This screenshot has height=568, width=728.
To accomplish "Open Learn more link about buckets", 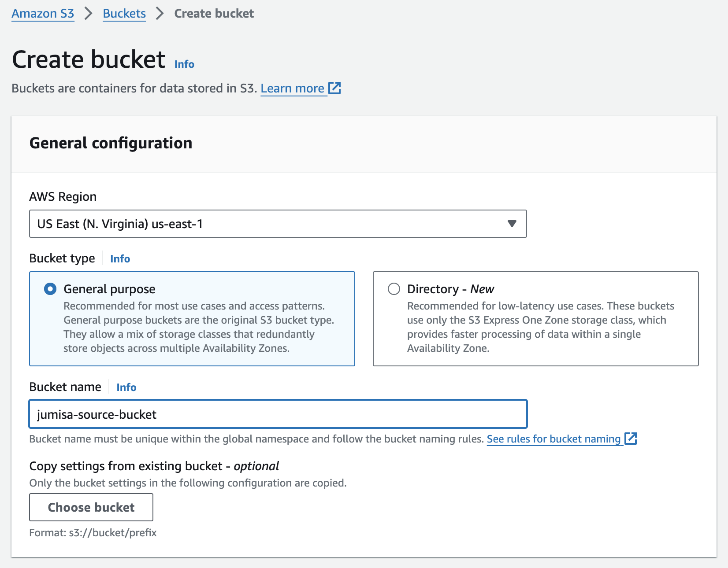I will click(292, 89).
